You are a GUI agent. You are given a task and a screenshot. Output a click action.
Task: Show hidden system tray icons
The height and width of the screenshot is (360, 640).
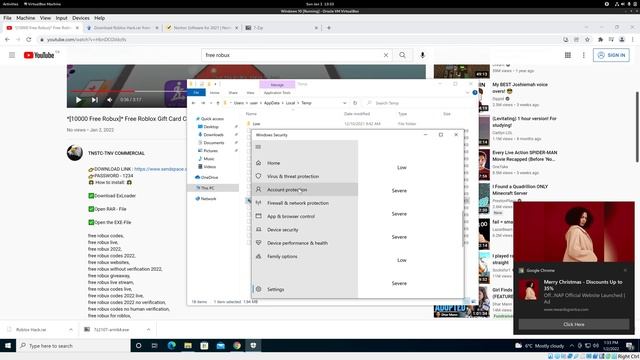pos(571,346)
